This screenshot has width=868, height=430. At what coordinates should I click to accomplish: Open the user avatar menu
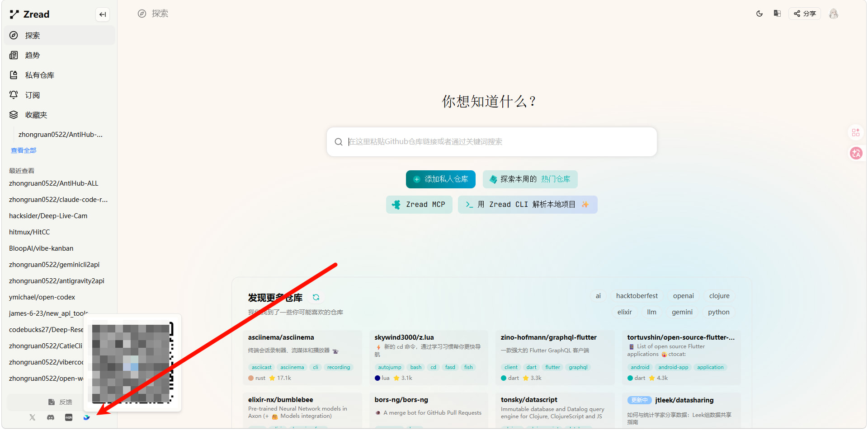pyautogui.click(x=834, y=14)
